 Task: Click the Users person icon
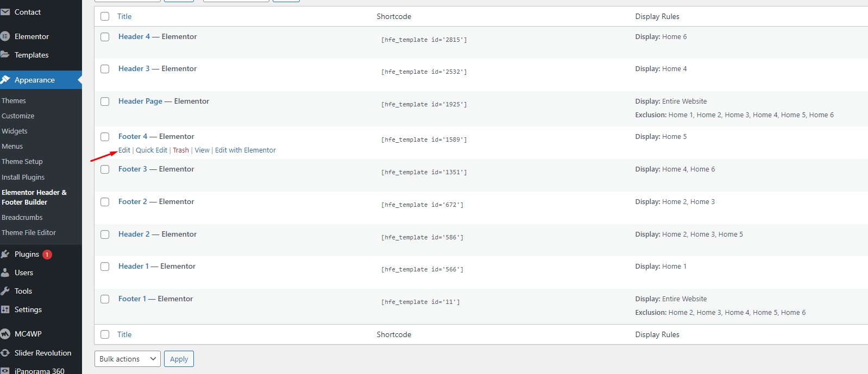[5, 272]
